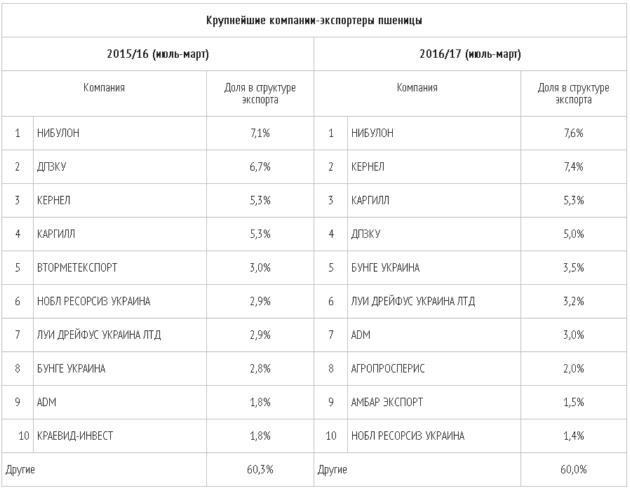Click the 60,3% 'Другие' share value
The width and height of the screenshot is (630, 488).
click(x=260, y=468)
